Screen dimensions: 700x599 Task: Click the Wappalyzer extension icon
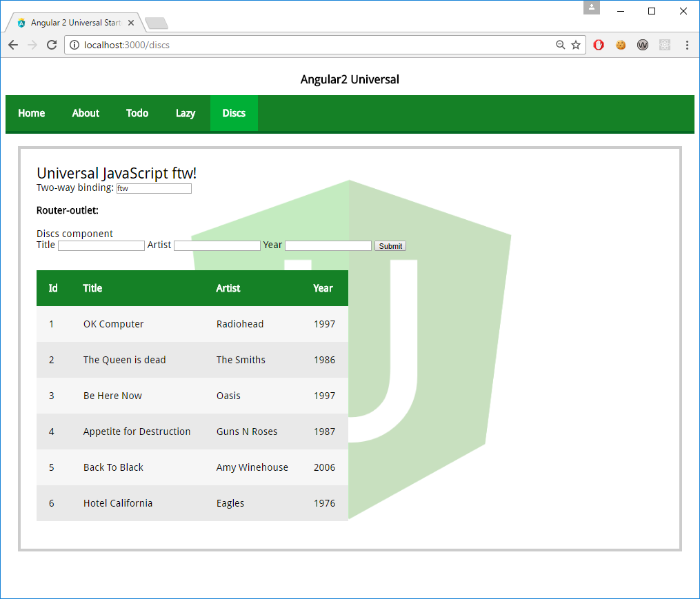click(643, 45)
